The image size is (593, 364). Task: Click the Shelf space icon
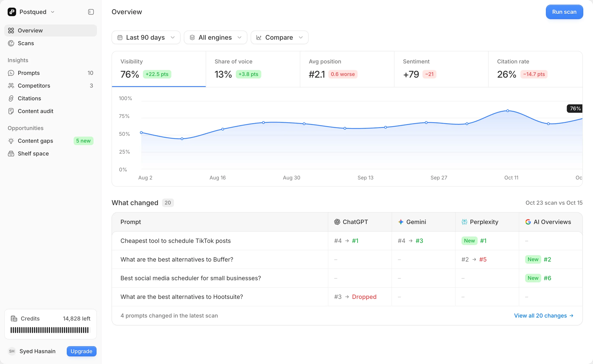click(x=11, y=154)
